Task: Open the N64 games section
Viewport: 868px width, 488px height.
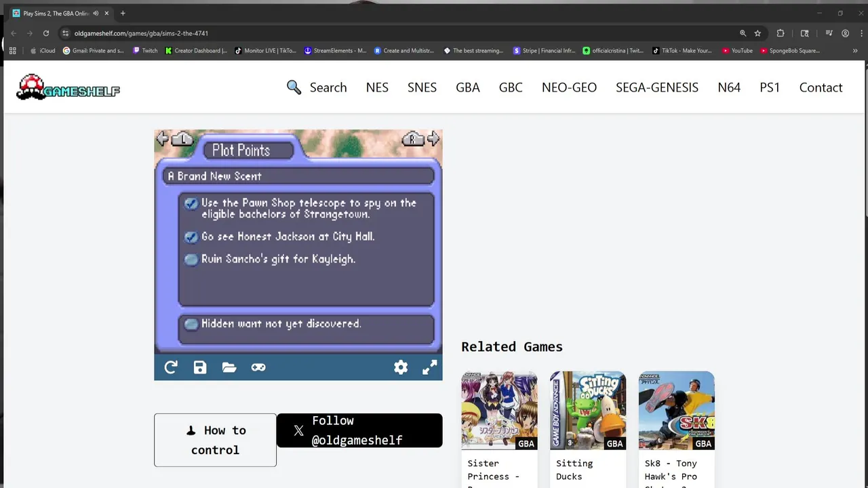Action: (x=729, y=87)
